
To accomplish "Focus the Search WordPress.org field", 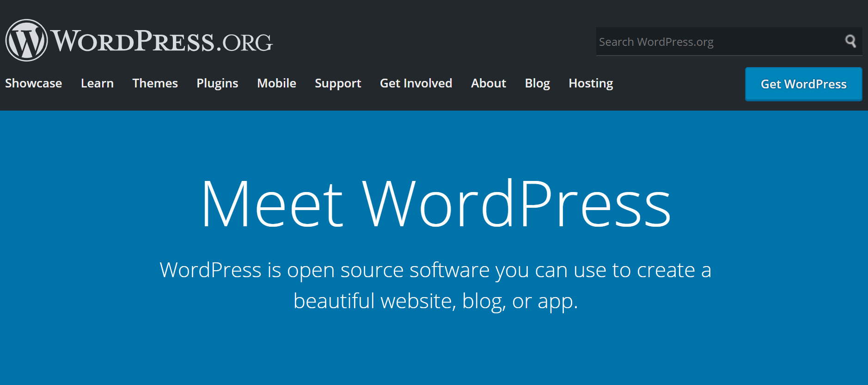I will (x=729, y=42).
